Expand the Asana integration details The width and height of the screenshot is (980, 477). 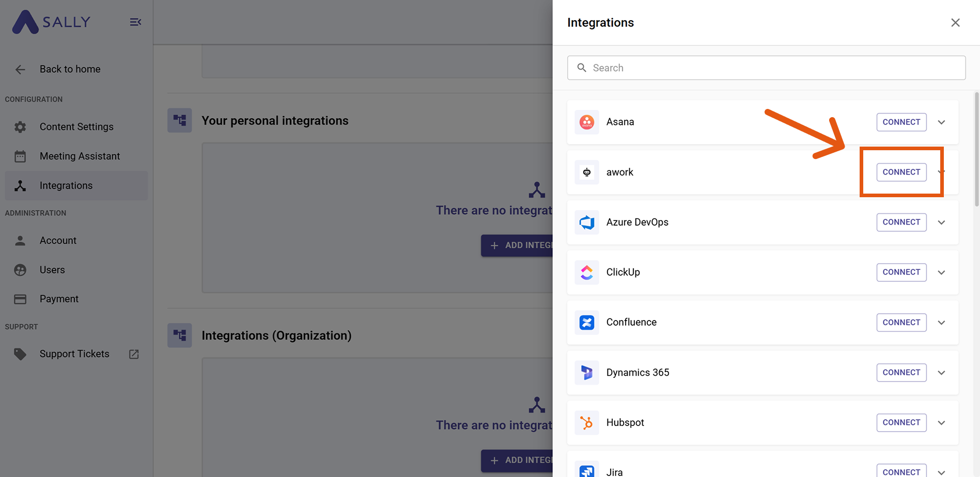point(941,122)
